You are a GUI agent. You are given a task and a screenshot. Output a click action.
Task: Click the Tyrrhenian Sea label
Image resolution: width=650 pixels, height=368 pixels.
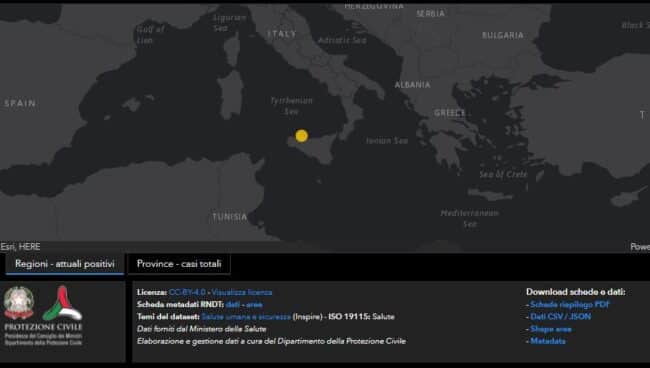(291, 106)
